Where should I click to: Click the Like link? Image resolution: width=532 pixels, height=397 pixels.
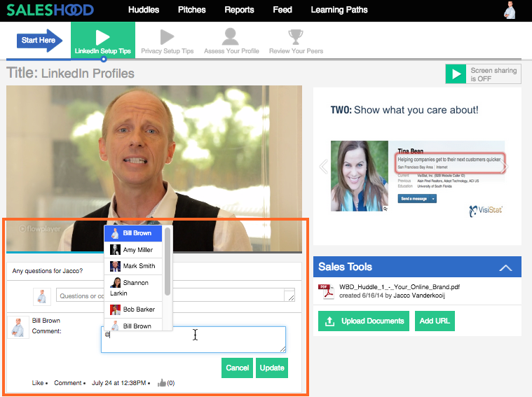point(38,383)
